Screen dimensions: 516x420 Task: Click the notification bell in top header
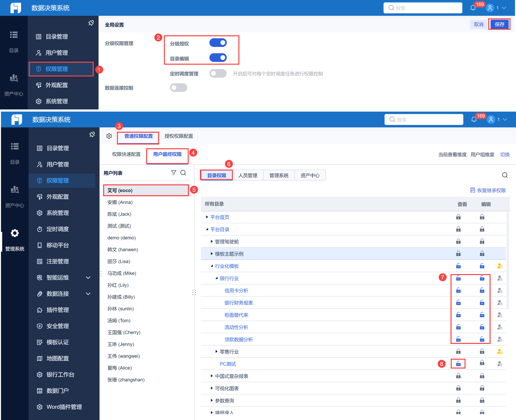click(473, 8)
